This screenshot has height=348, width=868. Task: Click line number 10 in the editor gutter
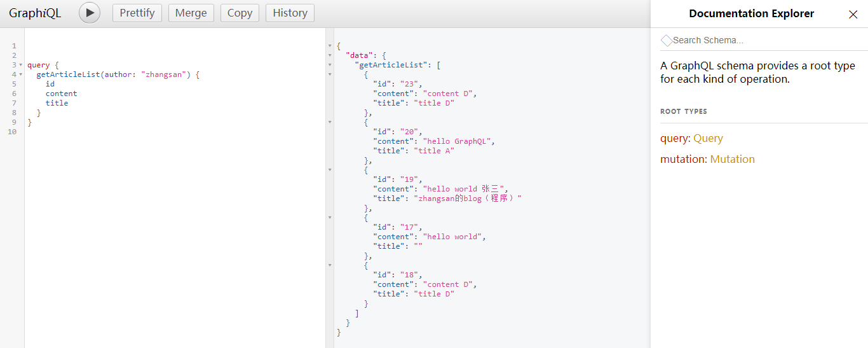point(12,132)
